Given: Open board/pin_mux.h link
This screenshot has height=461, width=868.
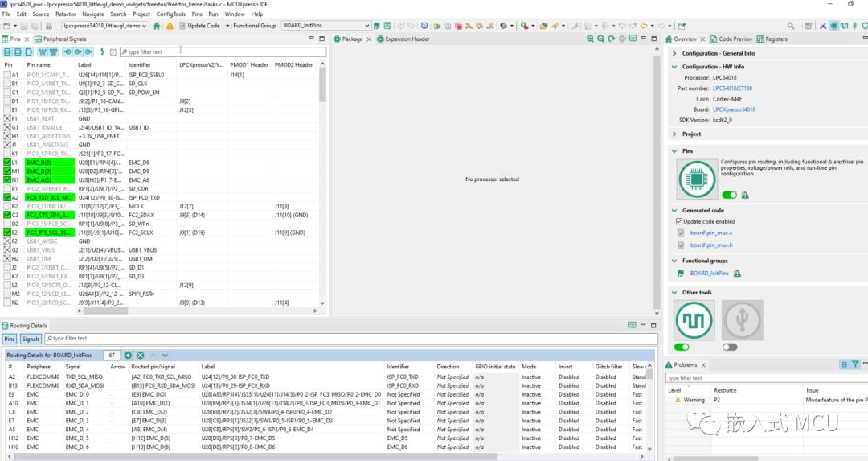Looking at the screenshot, I should (x=710, y=245).
